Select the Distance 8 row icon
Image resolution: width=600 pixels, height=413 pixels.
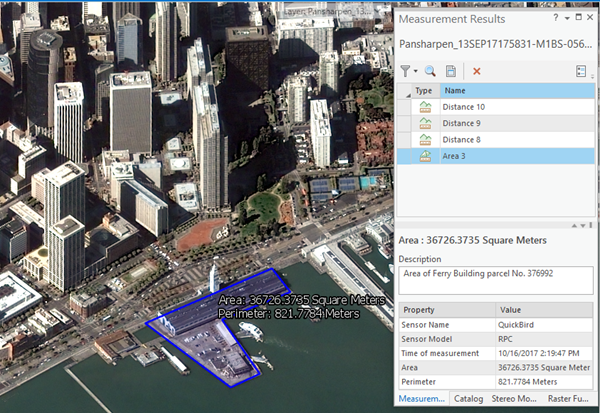(425, 140)
